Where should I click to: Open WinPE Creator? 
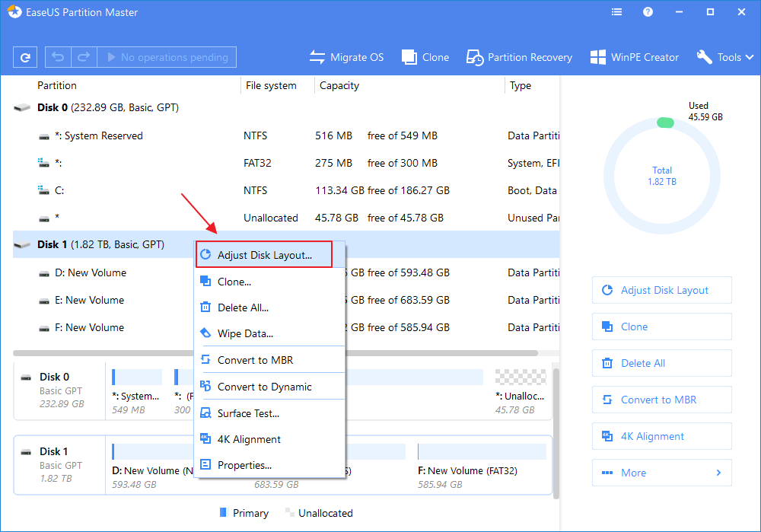pyautogui.click(x=635, y=57)
